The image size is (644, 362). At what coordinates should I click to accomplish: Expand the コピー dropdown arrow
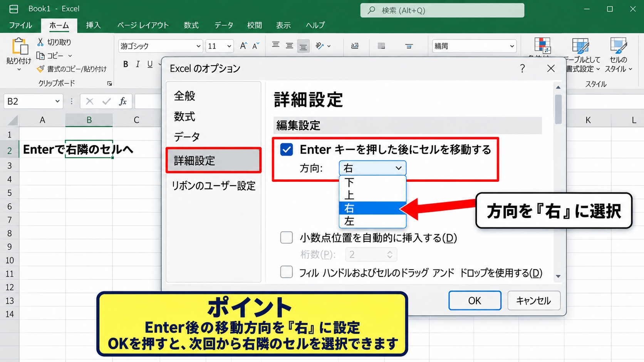[70, 56]
